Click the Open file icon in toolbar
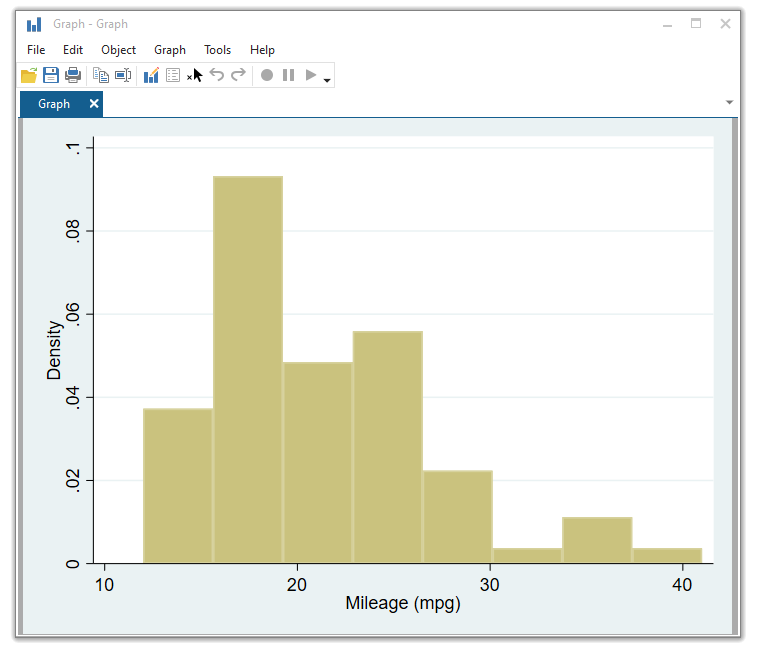This screenshot has width=764, height=651. click(x=29, y=75)
